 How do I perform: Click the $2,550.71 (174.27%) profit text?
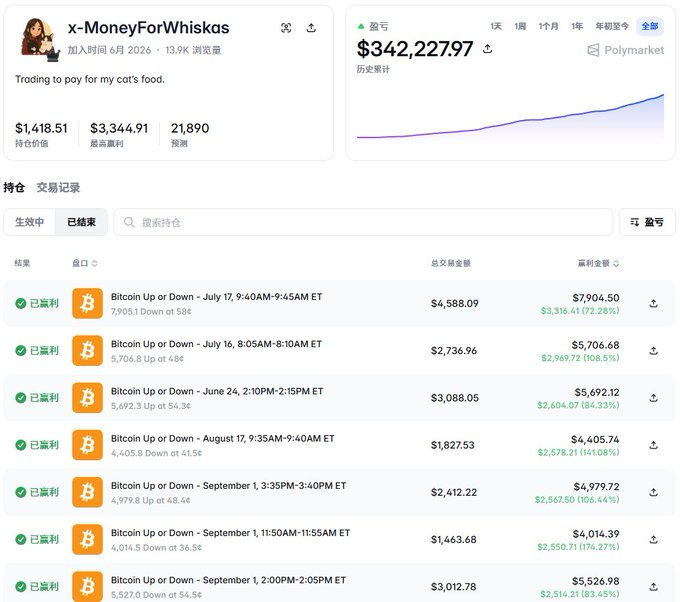tap(579, 547)
